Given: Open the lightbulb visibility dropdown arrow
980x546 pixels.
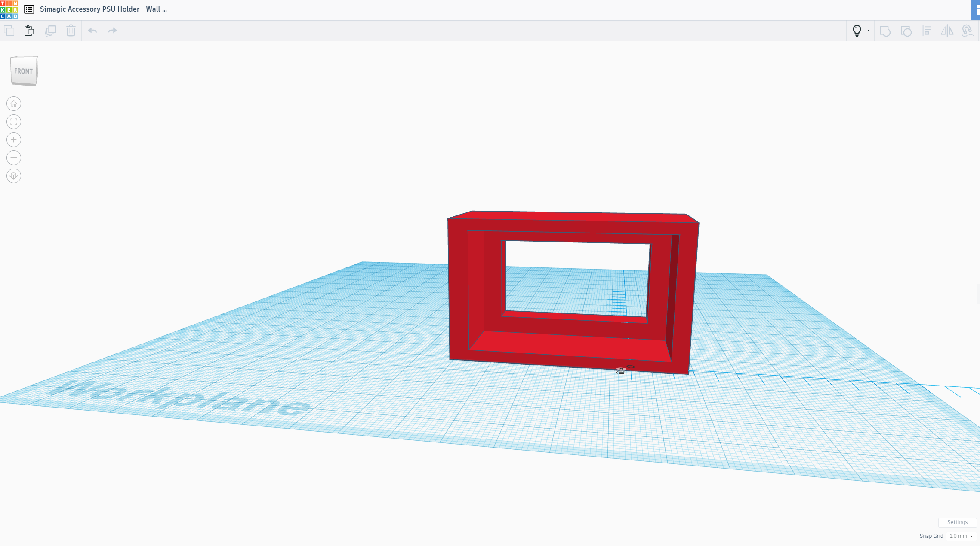Looking at the screenshot, I should coord(869,31).
